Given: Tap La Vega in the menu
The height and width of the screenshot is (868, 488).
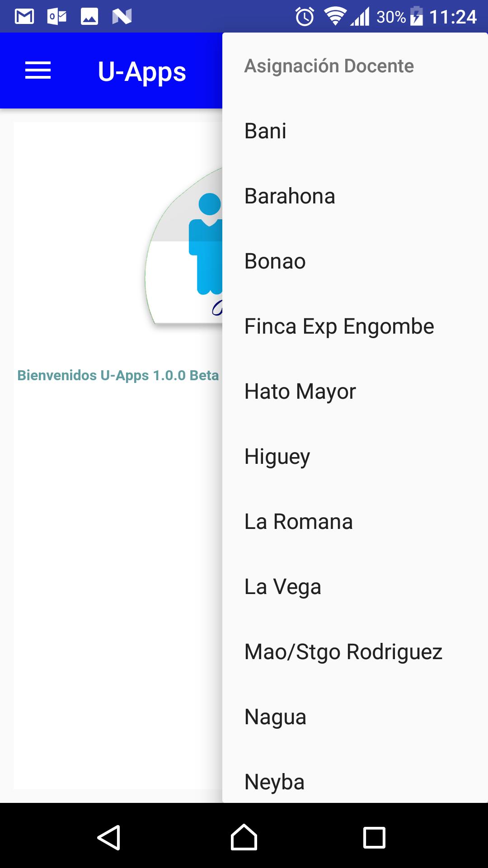Looking at the screenshot, I should tap(282, 587).
